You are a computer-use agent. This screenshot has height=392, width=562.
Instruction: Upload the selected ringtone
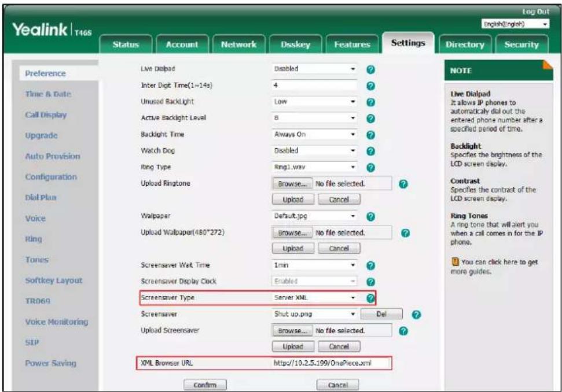pos(293,199)
